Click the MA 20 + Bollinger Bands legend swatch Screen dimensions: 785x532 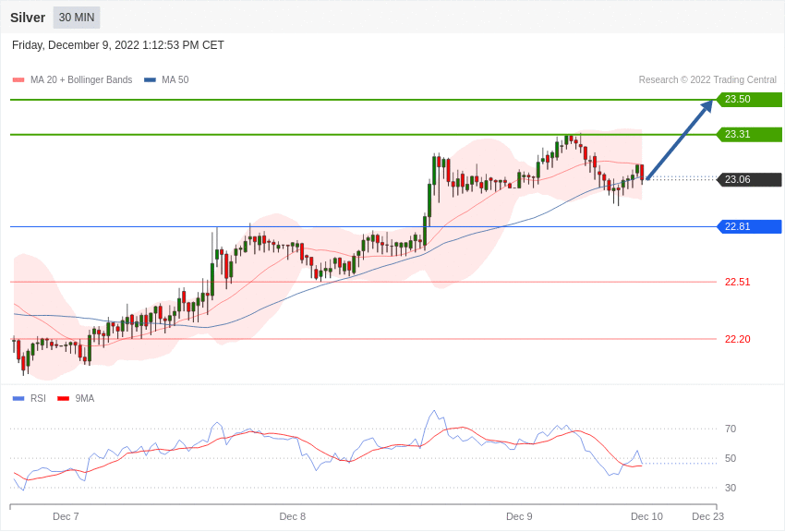(18, 80)
